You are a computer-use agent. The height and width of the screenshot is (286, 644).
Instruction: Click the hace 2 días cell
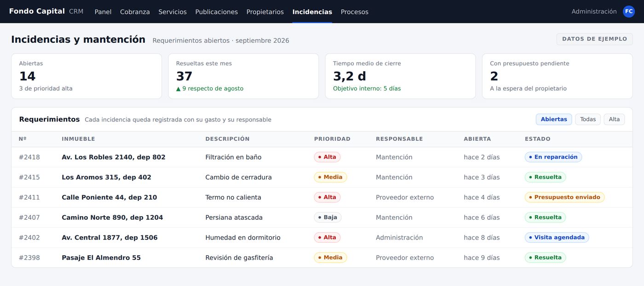482,157
